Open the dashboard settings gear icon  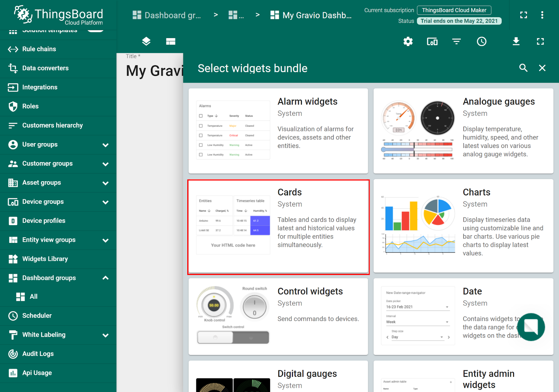point(408,42)
